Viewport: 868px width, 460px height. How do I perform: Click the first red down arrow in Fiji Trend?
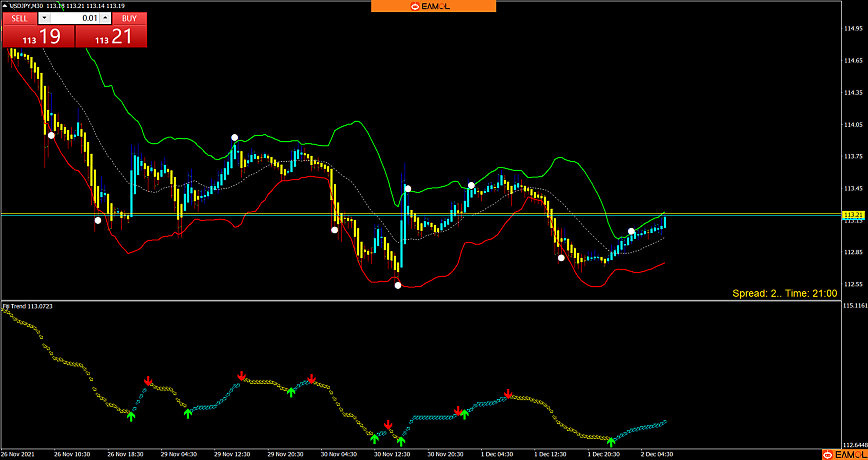point(148,381)
